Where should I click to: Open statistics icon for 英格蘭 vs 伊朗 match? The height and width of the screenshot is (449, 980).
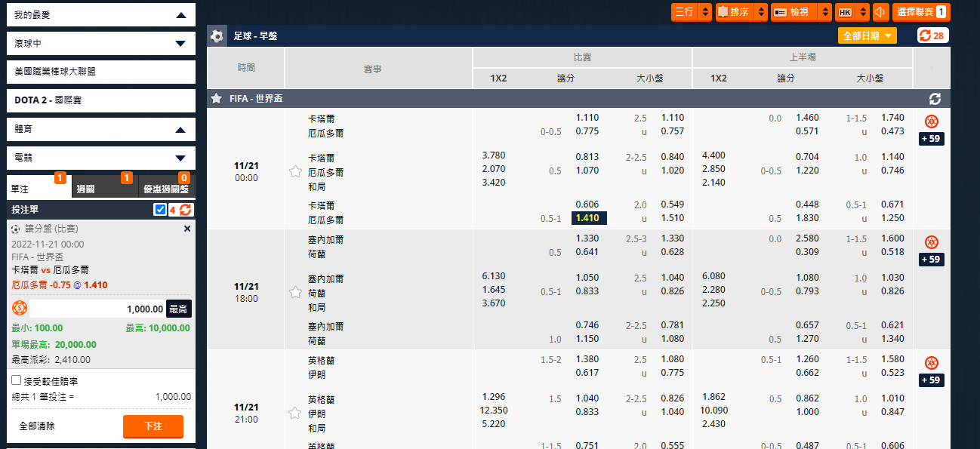(932, 363)
